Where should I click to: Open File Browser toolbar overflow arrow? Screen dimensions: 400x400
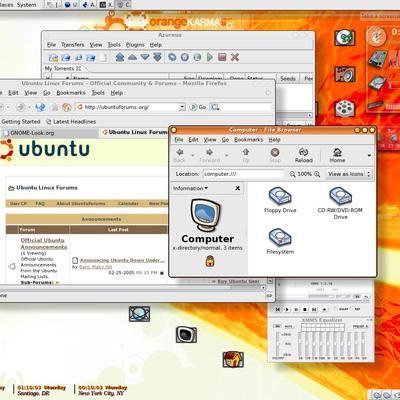[x=369, y=155]
